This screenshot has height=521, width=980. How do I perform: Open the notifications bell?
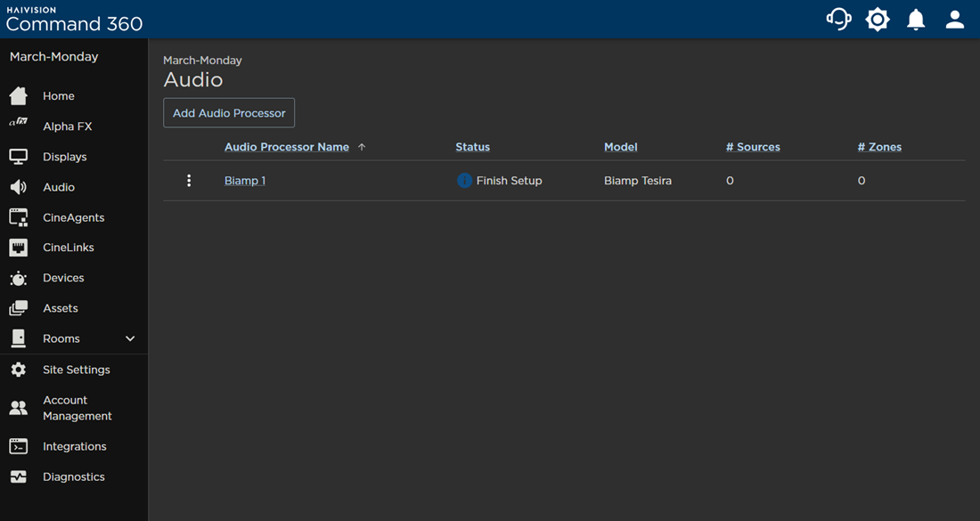[x=916, y=20]
